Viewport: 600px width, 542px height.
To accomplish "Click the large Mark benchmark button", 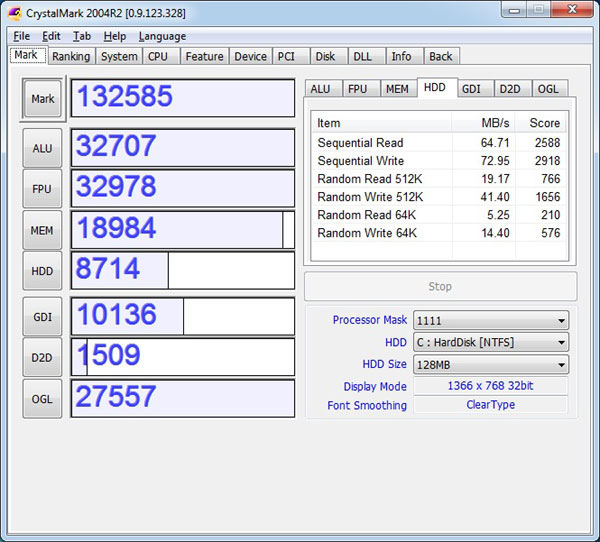I will tap(42, 99).
